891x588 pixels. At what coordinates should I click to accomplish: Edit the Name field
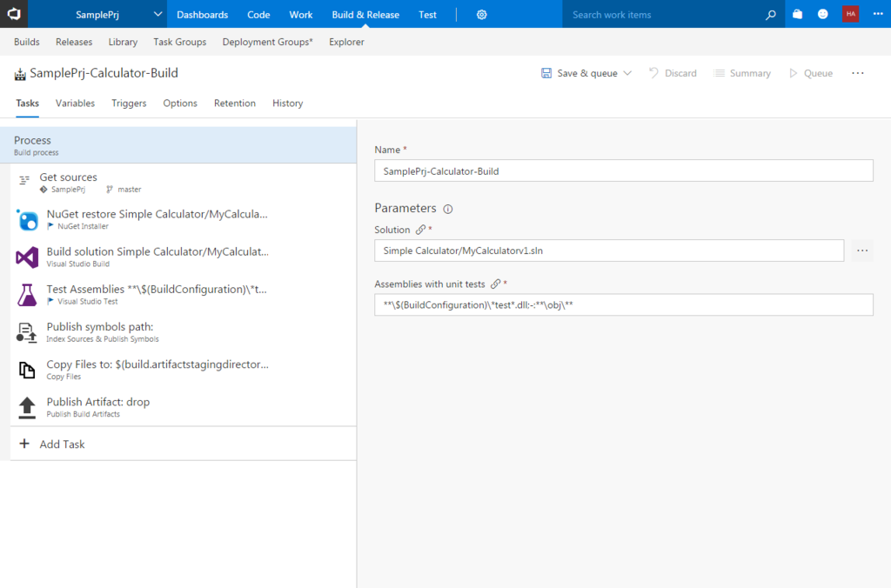pos(623,171)
